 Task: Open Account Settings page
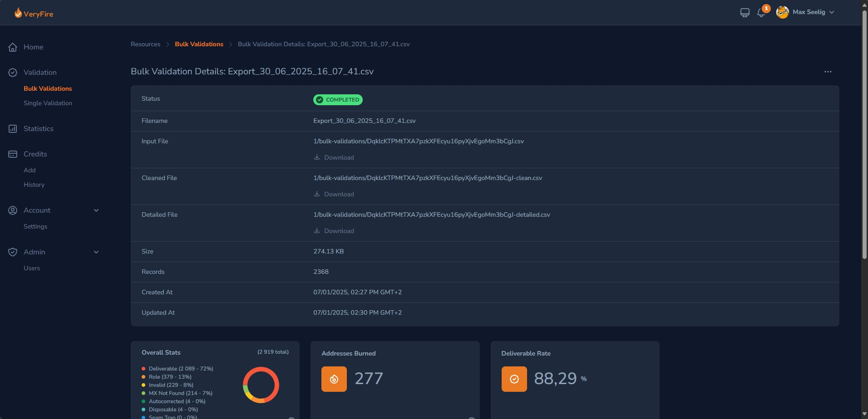coord(35,226)
